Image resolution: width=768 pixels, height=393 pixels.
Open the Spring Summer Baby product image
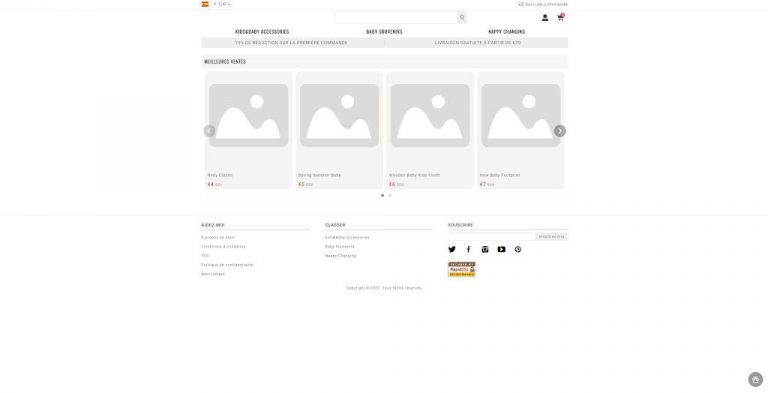coord(339,115)
